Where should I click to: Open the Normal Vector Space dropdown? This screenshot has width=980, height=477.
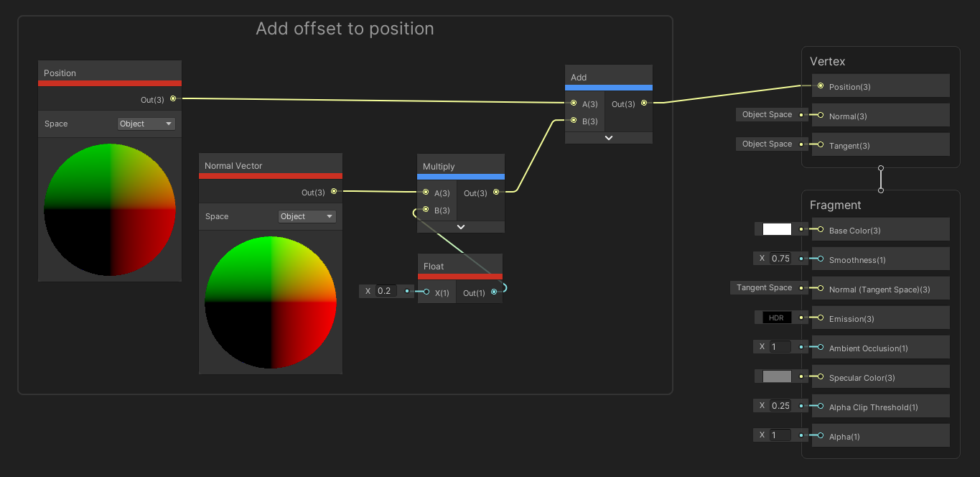coord(307,216)
